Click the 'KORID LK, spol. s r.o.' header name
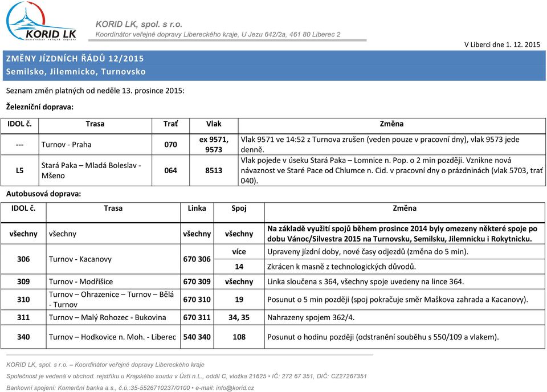 coord(139,24)
